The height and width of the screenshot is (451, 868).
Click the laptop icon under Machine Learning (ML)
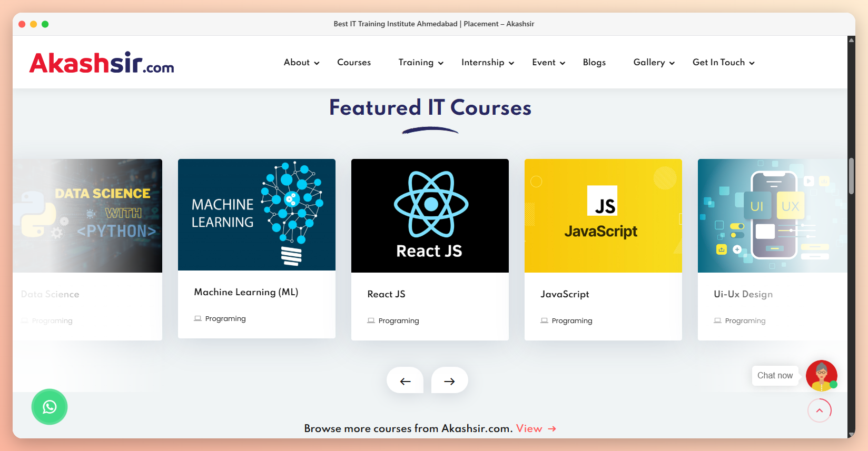pos(198,318)
